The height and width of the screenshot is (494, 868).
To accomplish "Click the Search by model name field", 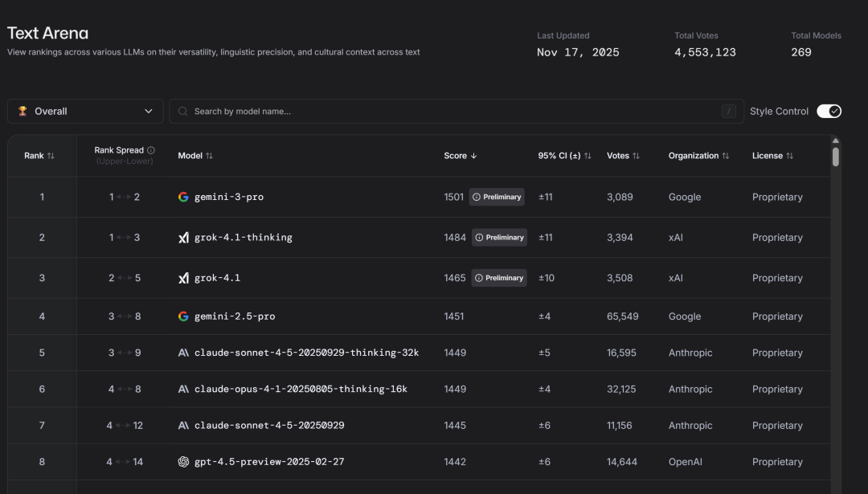I will coord(457,111).
